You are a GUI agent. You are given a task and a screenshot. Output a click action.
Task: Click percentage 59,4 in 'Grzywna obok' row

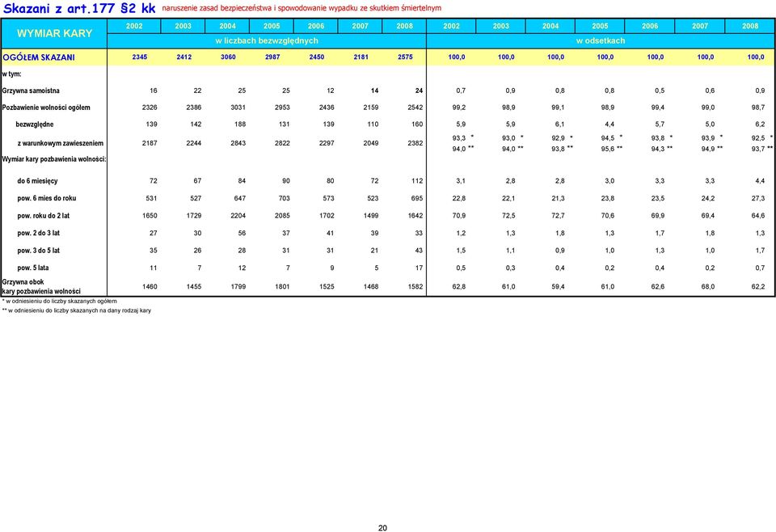click(559, 286)
